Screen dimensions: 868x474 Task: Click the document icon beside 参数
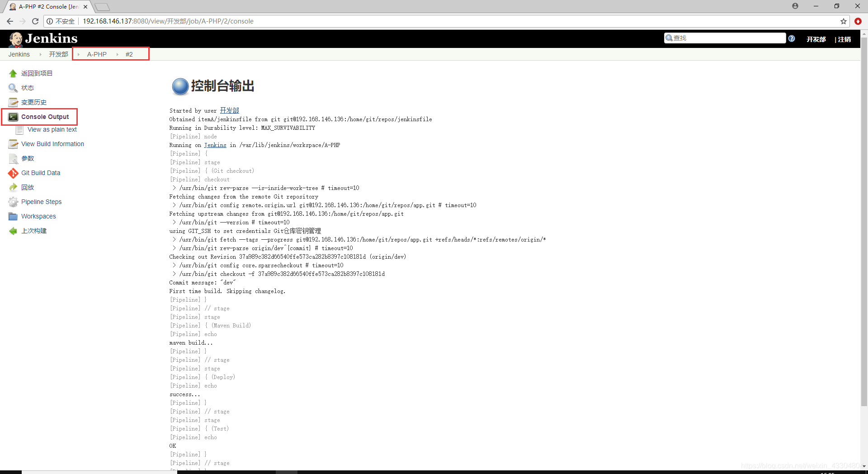pyautogui.click(x=13, y=158)
